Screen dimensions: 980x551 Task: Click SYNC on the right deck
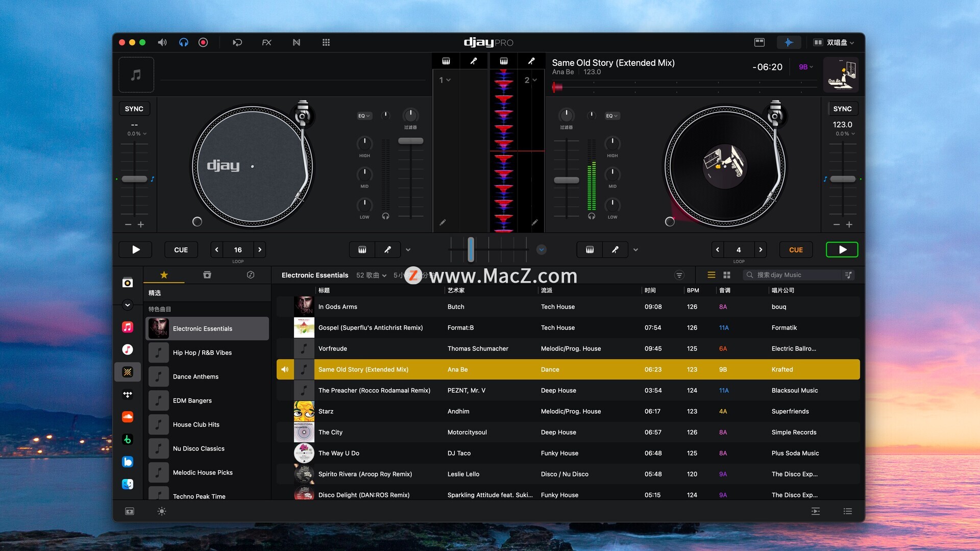point(842,109)
